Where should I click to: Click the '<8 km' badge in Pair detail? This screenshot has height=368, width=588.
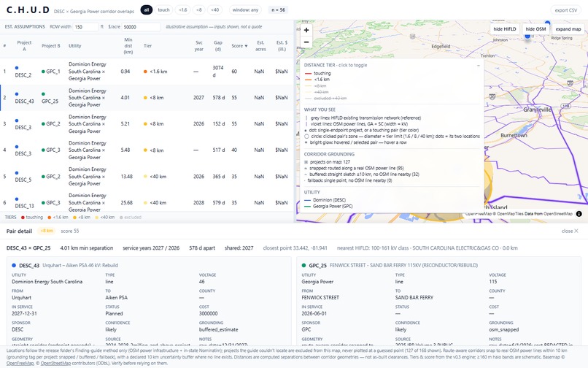click(47, 231)
